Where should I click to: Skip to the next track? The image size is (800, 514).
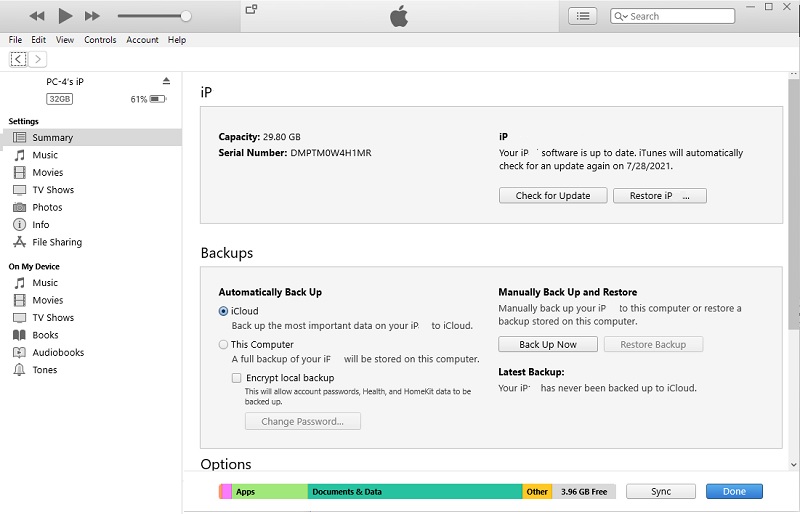92,16
